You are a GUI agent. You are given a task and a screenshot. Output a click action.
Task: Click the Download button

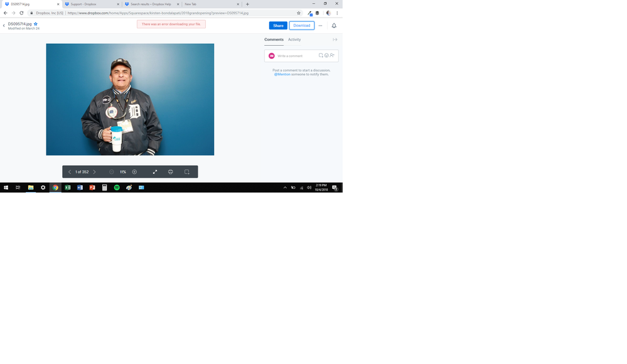(x=302, y=26)
